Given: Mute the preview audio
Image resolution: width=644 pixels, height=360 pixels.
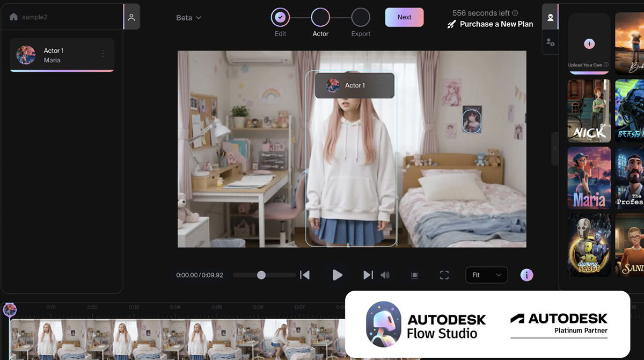Looking at the screenshot, I should (x=385, y=275).
